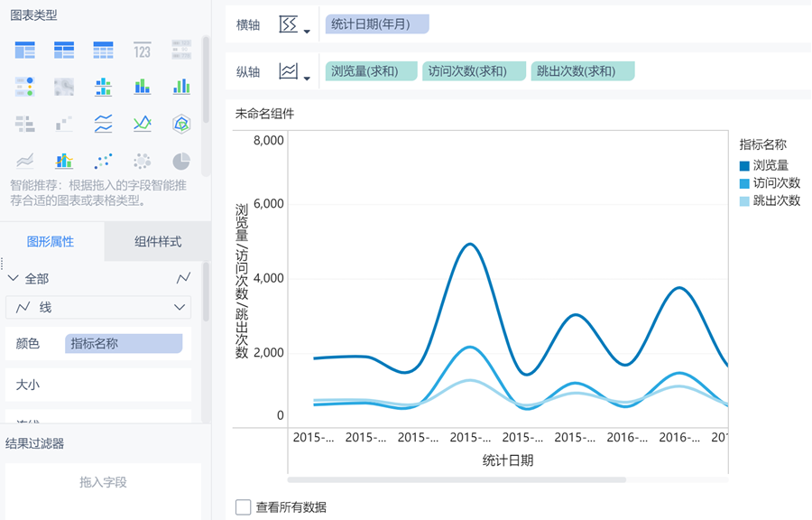This screenshot has width=812, height=520.
Task: Select the grouped table chart type
Action: tap(25, 51)
